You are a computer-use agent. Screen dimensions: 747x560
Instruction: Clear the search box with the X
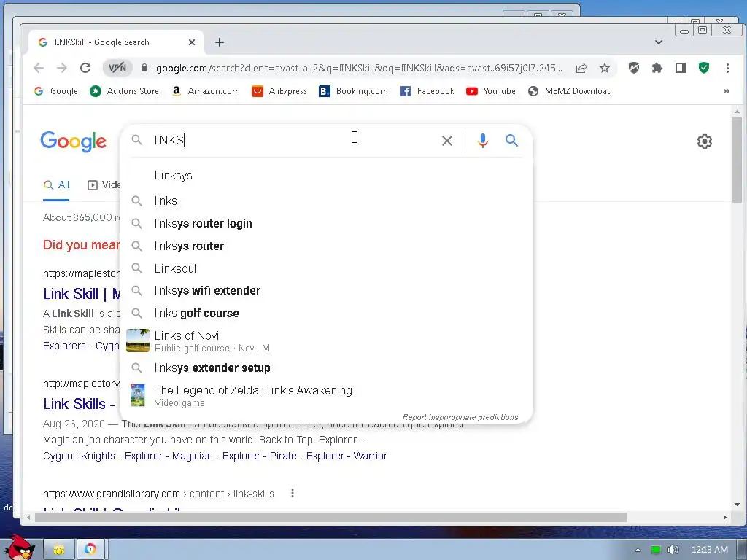click(x=447, y=141)
